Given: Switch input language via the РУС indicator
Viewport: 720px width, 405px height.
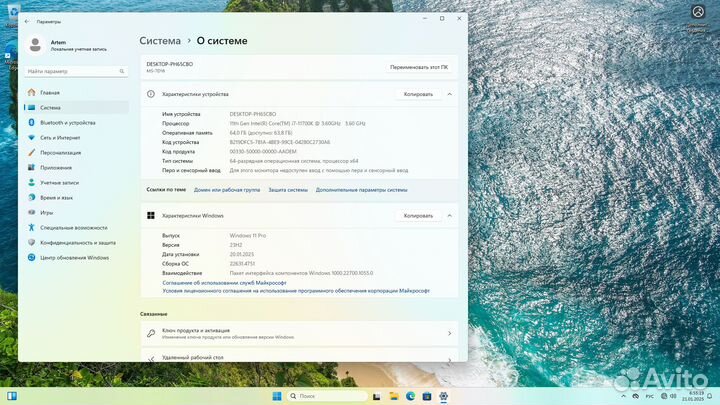Looking at the screenshot, I should [x=650, y=396].
